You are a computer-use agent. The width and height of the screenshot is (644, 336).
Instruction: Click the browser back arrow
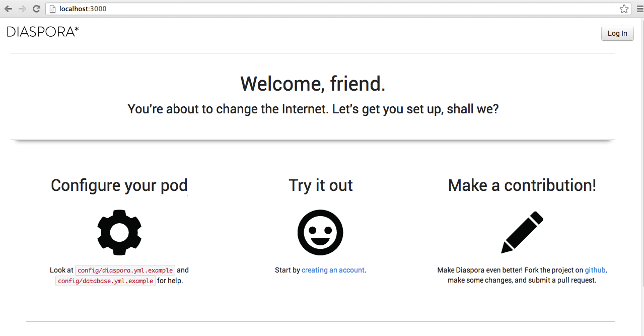(9, 9)
